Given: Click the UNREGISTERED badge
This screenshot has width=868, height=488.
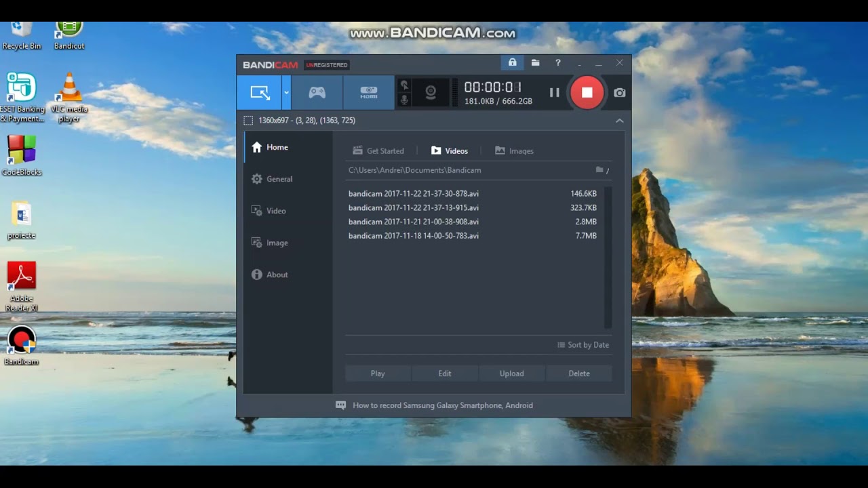Looking at the screenshot, I should [x=327, y=65].
